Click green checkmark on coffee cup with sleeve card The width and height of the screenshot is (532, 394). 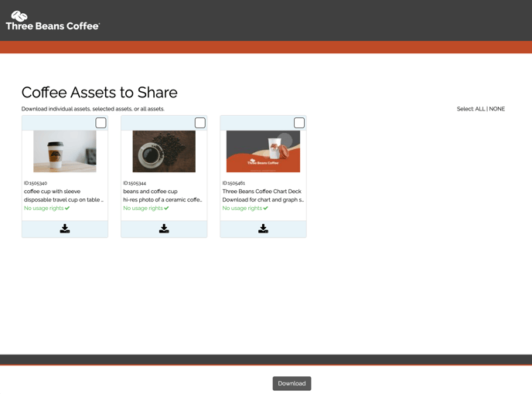67,209
